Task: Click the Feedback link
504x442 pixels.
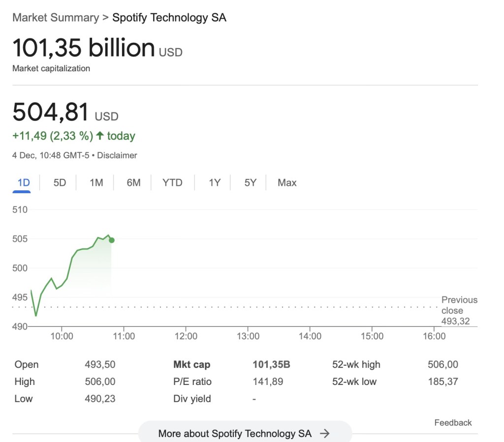Action: tap(453, 423)
